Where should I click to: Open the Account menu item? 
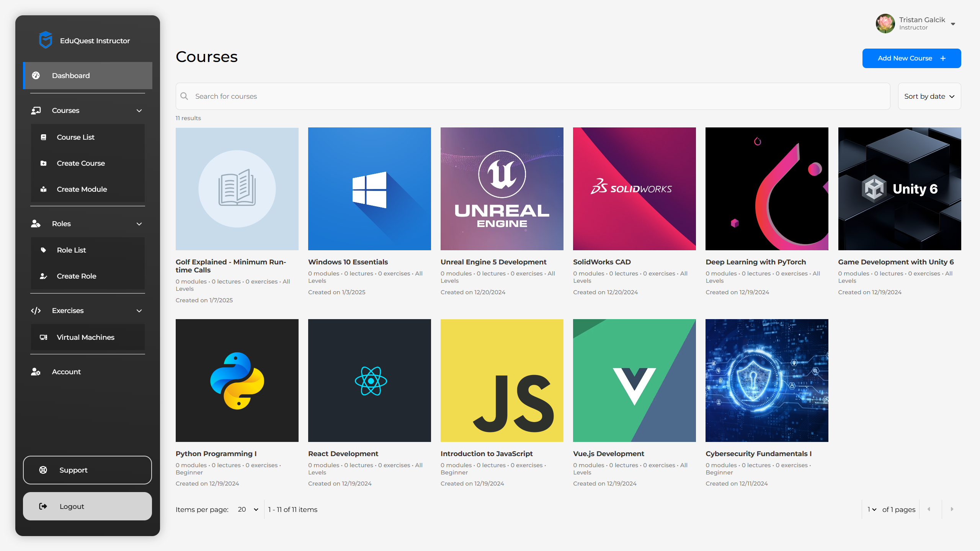(x=88, y=372)
